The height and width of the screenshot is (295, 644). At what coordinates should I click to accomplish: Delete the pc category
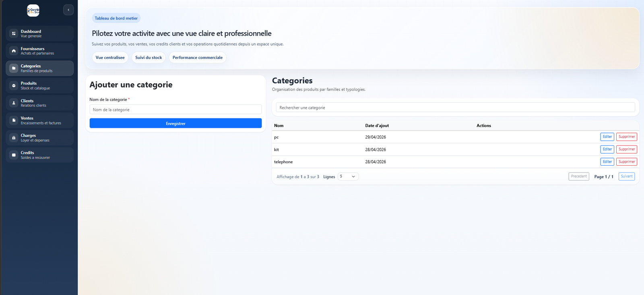627,137
